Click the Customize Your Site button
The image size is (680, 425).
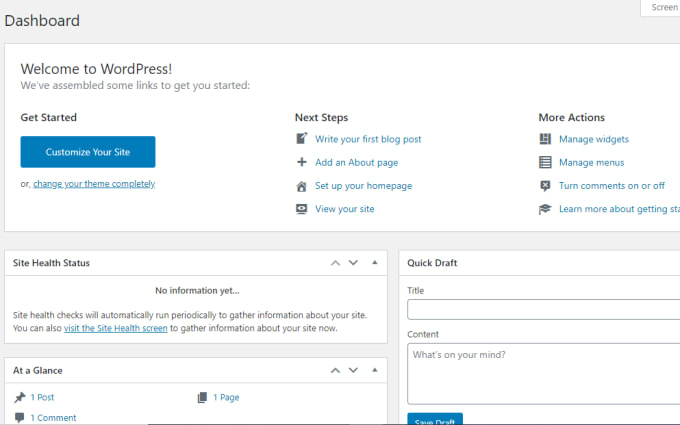tap(88, 152)
